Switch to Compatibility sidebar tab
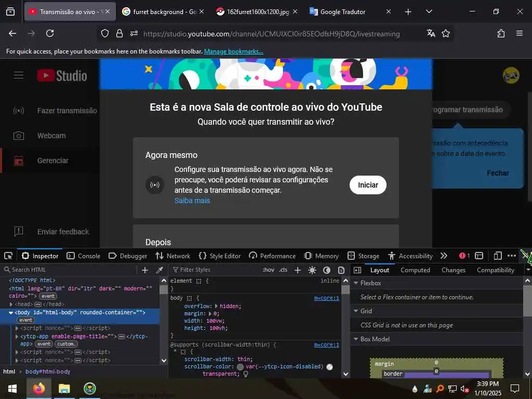The image size is (532, 399). [495, 270]
